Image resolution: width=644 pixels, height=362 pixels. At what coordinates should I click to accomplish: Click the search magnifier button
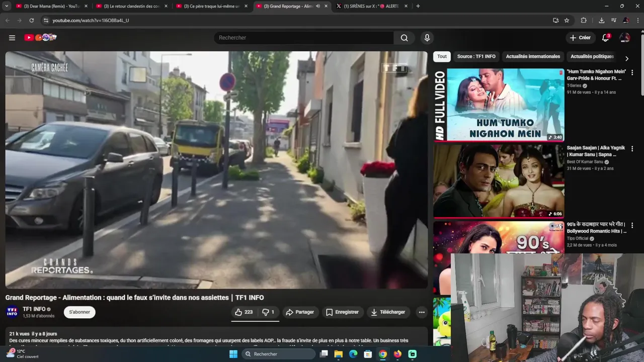point(404,38)
